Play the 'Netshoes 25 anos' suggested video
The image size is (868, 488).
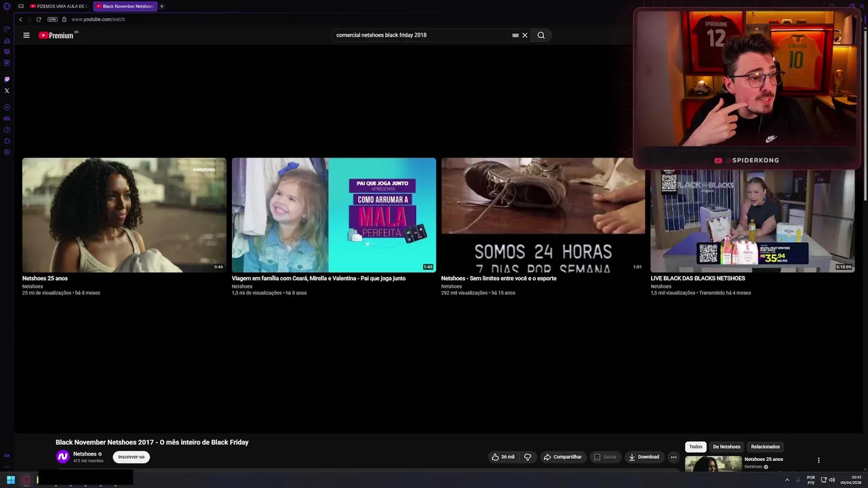tap(124, 215)
